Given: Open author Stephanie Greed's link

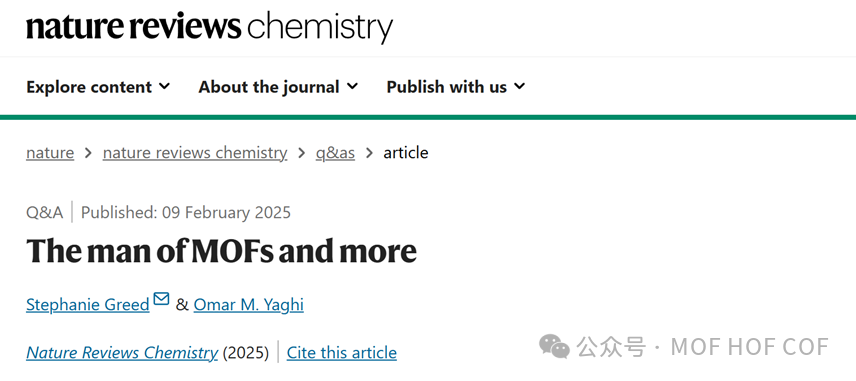Looking at the screenshot, I should click(x=87, y=305).
